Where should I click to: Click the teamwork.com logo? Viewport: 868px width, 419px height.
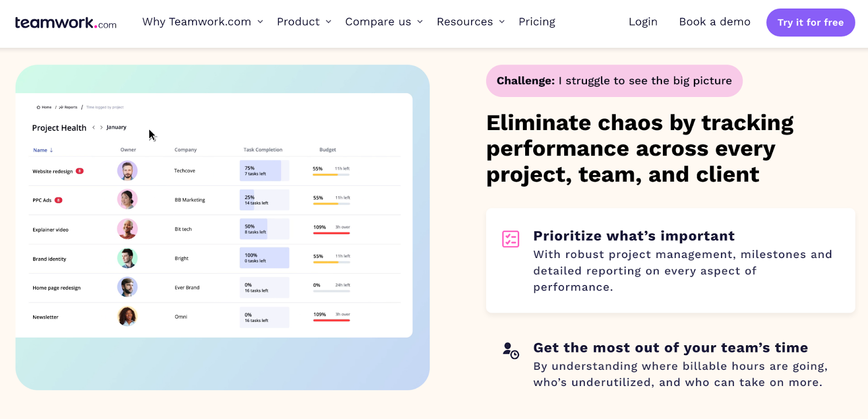66,23
